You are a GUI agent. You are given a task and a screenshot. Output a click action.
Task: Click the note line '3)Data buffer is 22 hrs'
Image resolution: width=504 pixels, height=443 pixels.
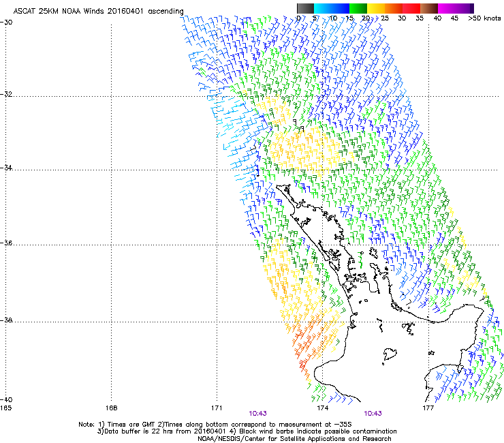pos(247,431)
